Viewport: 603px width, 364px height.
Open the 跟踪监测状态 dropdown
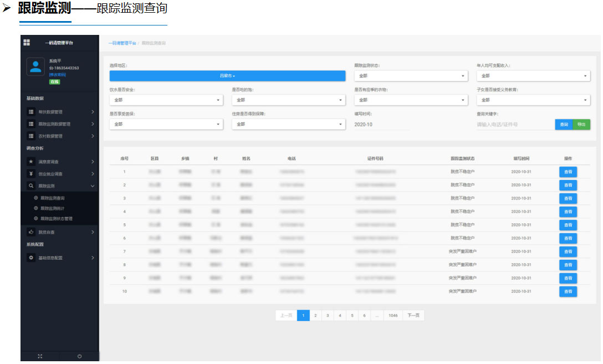click(411, 76)
